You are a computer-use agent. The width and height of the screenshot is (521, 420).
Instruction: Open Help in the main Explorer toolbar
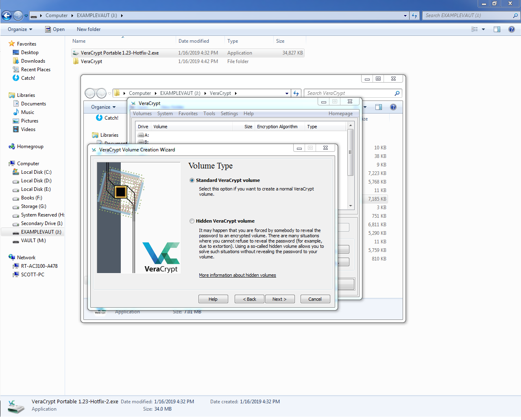(x=512, y=29)
